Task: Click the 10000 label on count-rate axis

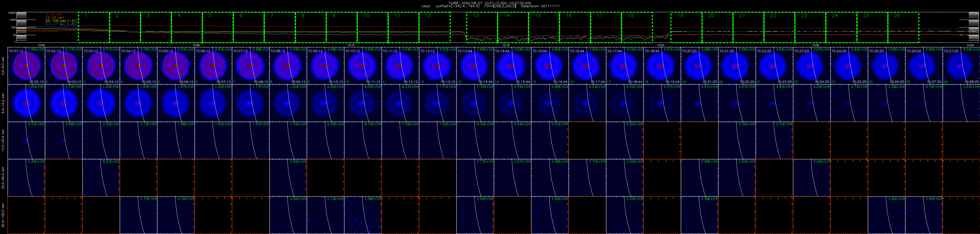Action: (12, 12)
